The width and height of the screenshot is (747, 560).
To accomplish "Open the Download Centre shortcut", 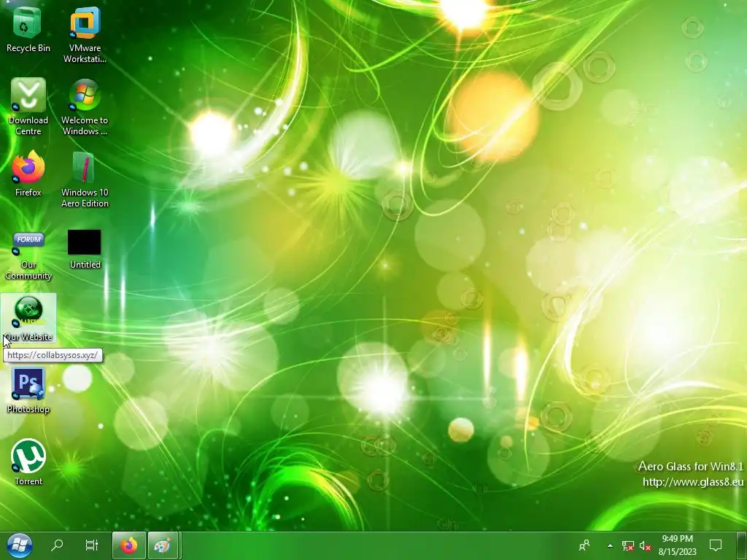I will coord(28,107).
